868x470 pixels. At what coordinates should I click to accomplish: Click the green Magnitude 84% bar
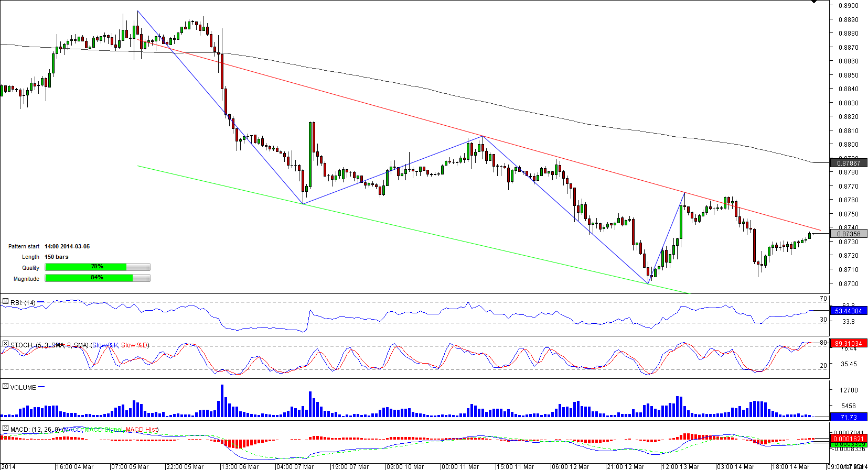(x=89, y=278)
